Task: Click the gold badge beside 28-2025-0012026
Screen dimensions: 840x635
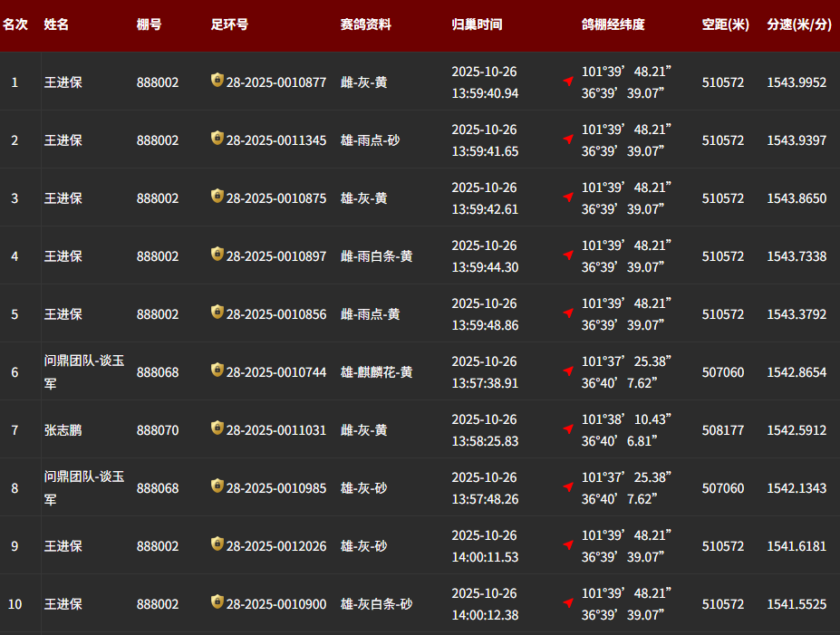Action: pos(217,544)
